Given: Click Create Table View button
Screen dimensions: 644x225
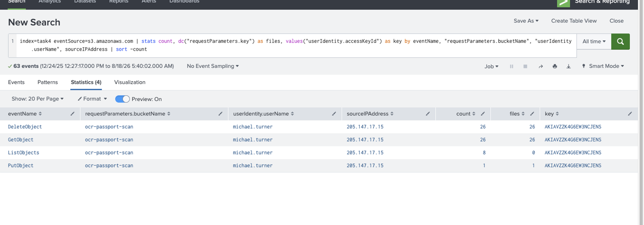Looking at the screenshot, I should 574,21.
